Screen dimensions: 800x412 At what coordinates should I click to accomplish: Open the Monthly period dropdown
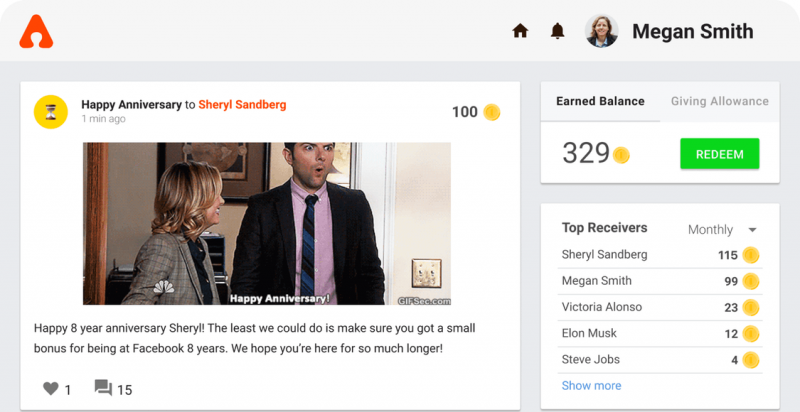(722, 229)
